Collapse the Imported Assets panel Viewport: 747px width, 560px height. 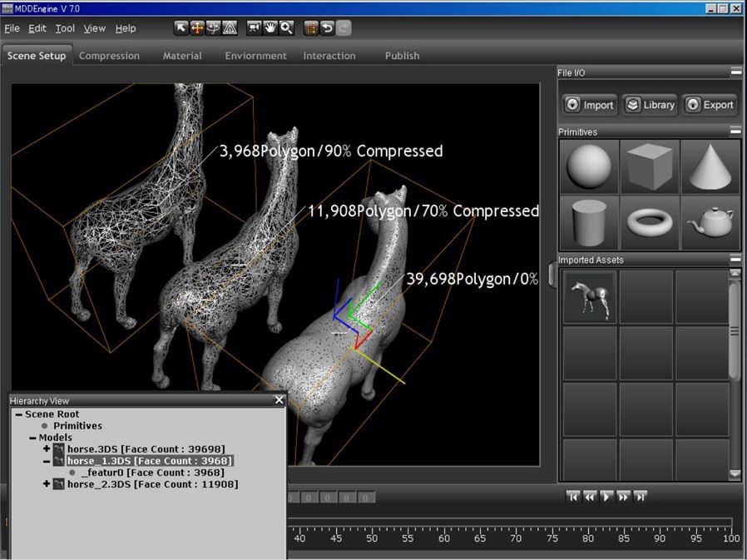coord(735,260)
